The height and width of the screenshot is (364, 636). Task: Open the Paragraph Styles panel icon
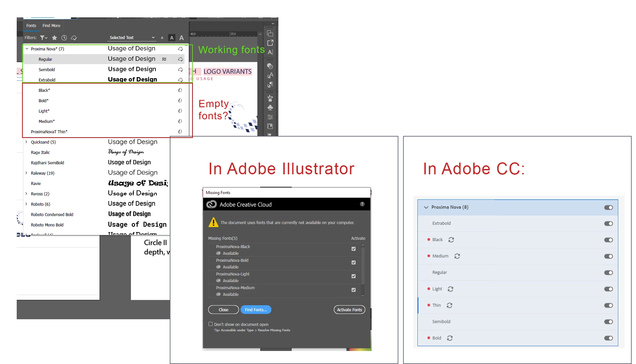(270, 85)
